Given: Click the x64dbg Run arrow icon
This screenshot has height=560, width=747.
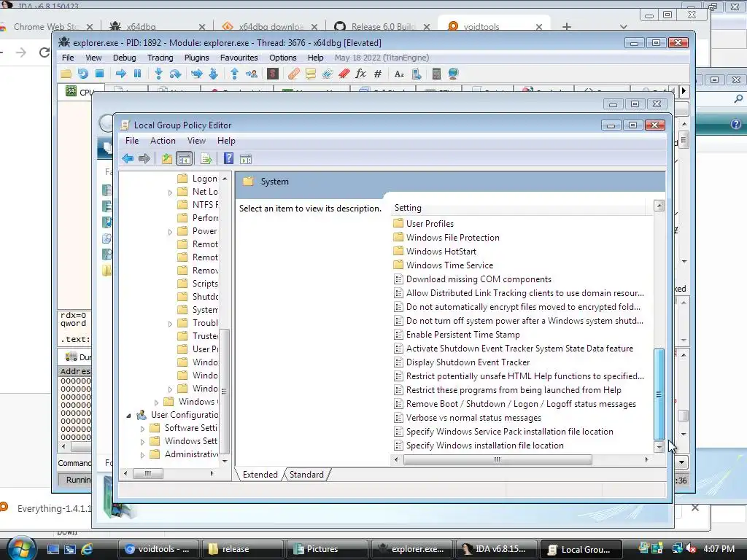Looking at the screenshot, I should (x=121, y=74).
